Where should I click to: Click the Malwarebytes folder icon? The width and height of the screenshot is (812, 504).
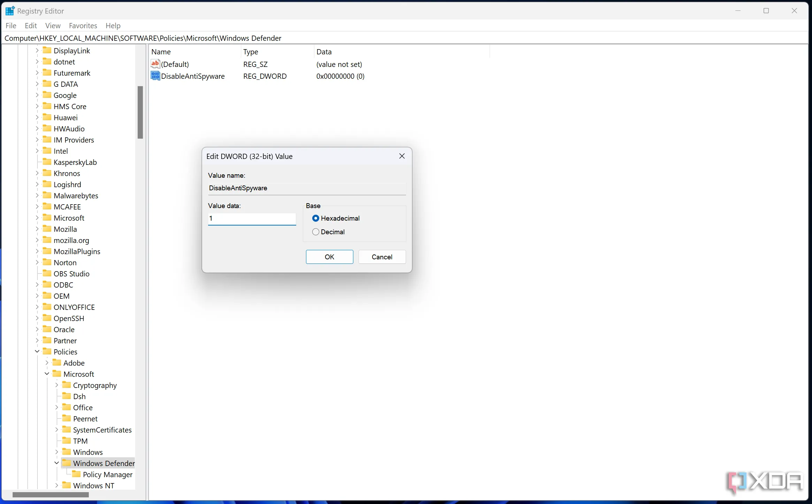tap(47, 195)
